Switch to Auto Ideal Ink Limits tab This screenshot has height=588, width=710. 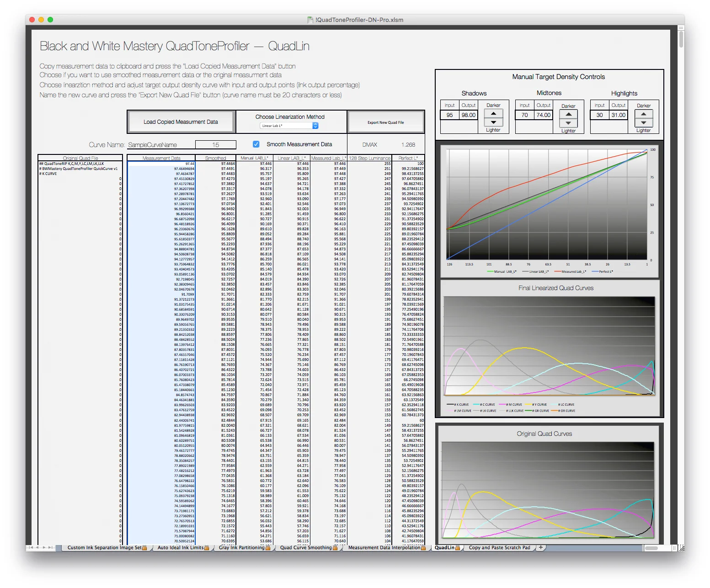coord(183,547)
